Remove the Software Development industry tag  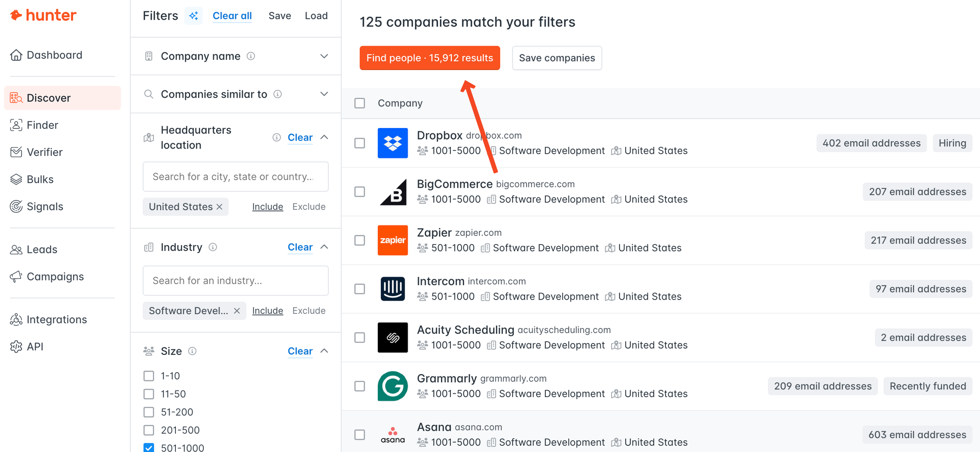(x=237, y=311)
